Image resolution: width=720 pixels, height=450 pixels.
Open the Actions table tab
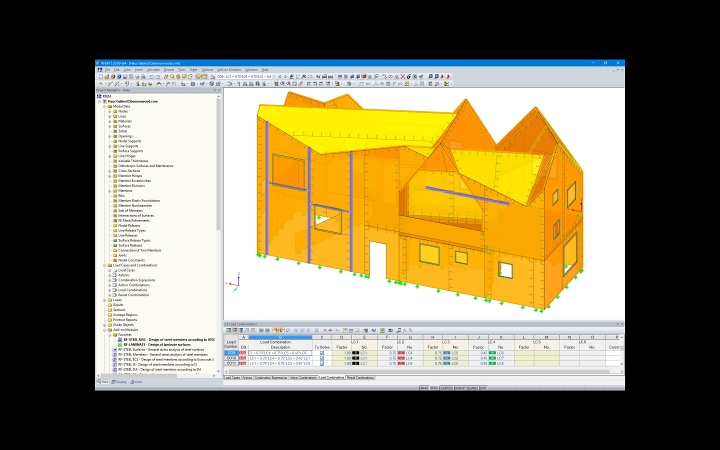247,378
